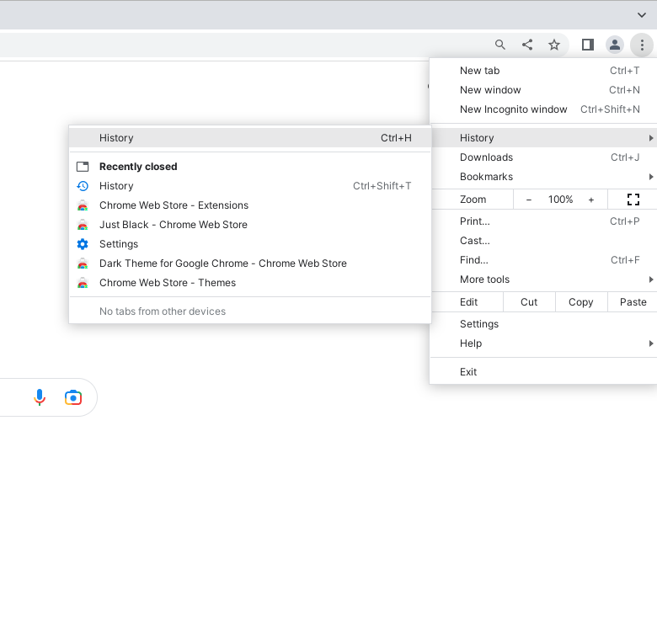Click the blue Settings gear icon
This screenshot has height=644, width=657.
[x=83, y=244]
